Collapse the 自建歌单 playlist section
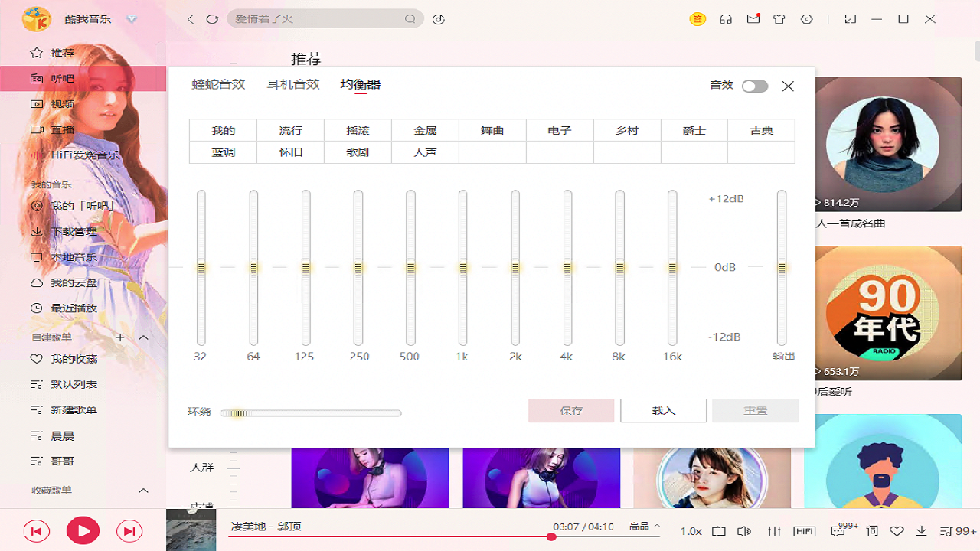The image size is (980, 551). [x=143, y=337]
